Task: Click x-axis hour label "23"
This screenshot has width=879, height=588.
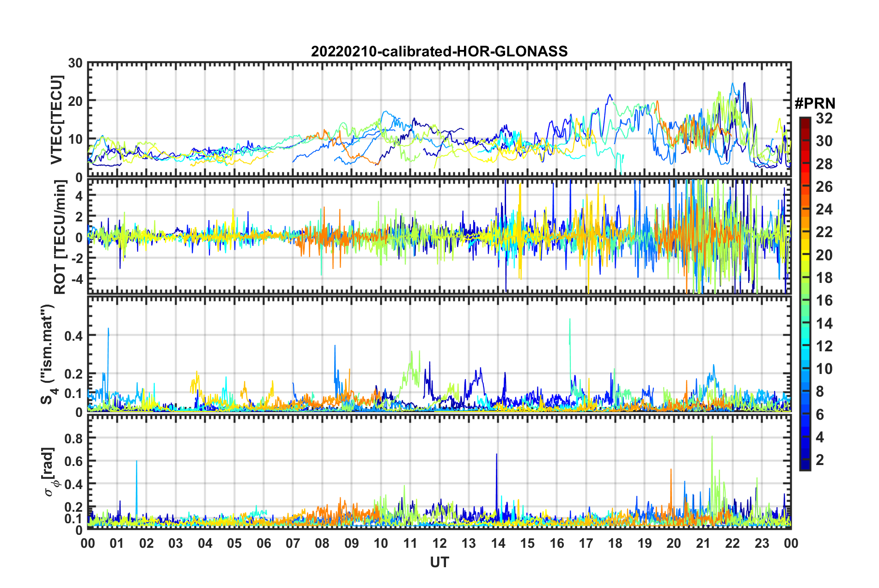Action: click(762, 543)
